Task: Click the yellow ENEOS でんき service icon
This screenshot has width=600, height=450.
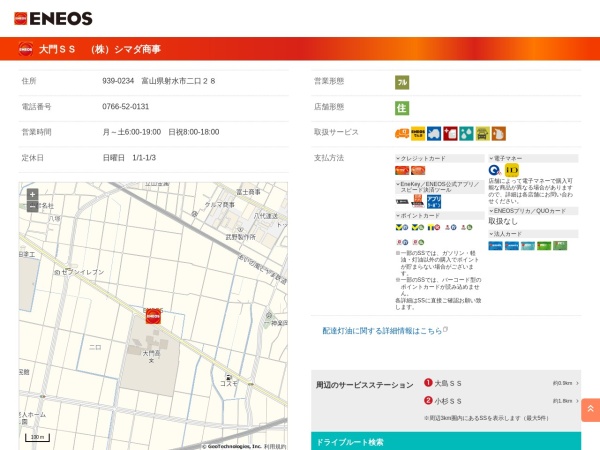Action: [x=418, y=134]
